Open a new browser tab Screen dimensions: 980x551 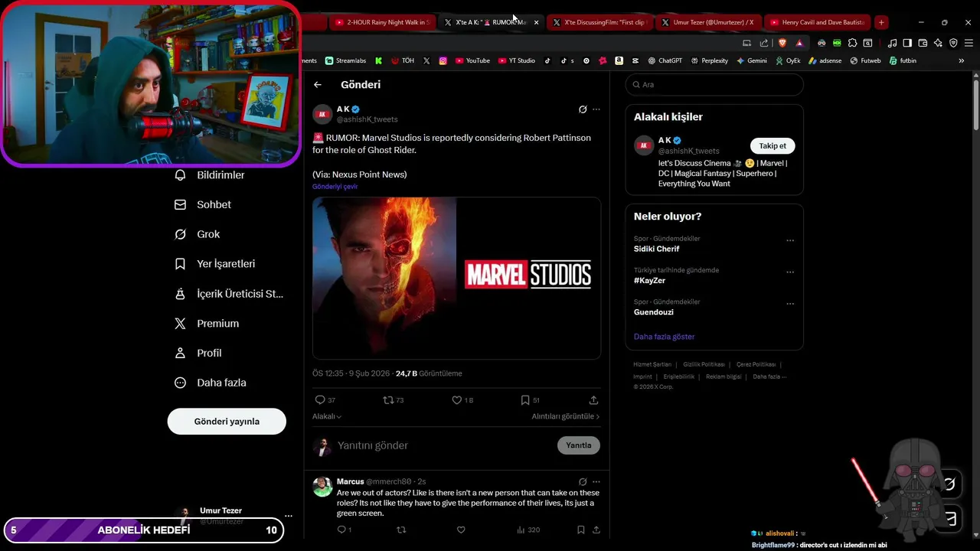click(x=881, y=22)
